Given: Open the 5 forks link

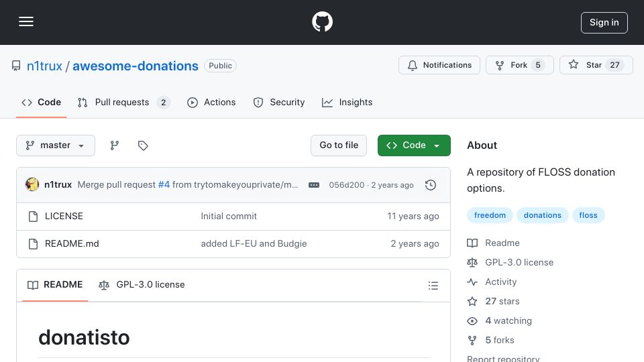Looking at the screenshot, I should pos(490,341).
